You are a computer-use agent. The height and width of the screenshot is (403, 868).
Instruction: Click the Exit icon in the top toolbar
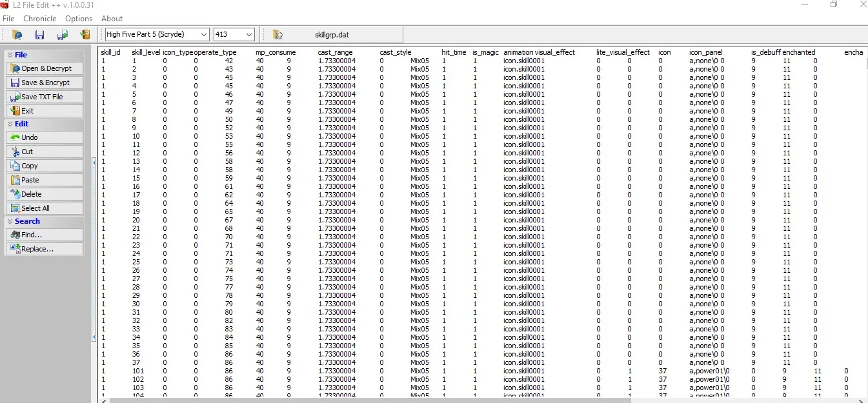85,35
